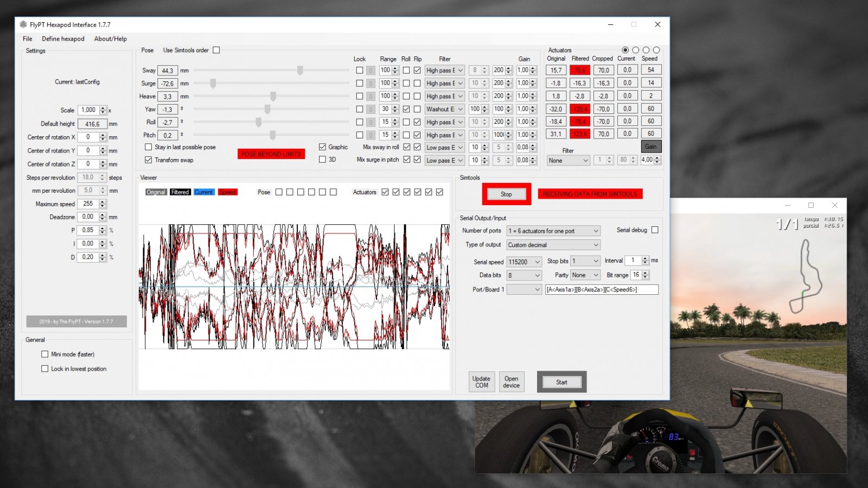Toggle Stay in last possible pose
Image resolution: width=868 pixels, height=488 pixels.
pos(149,147)
